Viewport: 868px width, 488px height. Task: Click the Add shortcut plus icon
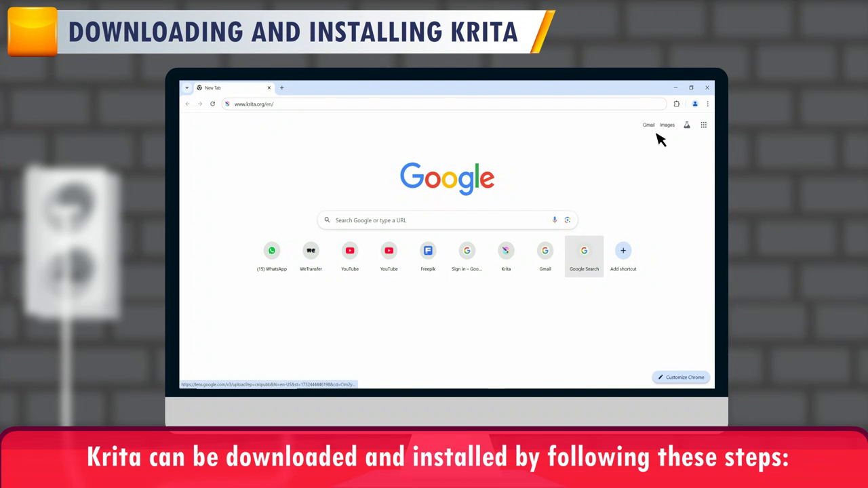click(x=623, y=251)
